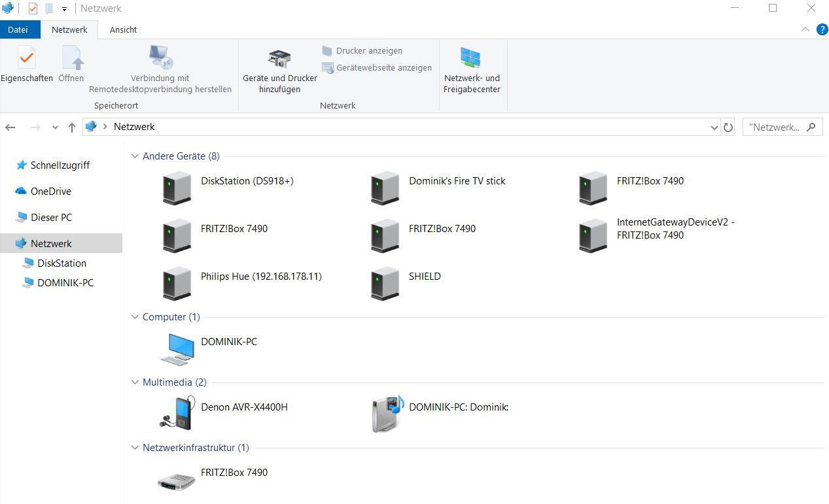Collapse the Andere Geräte group
The image size is (829, 504).
[135, 156]
